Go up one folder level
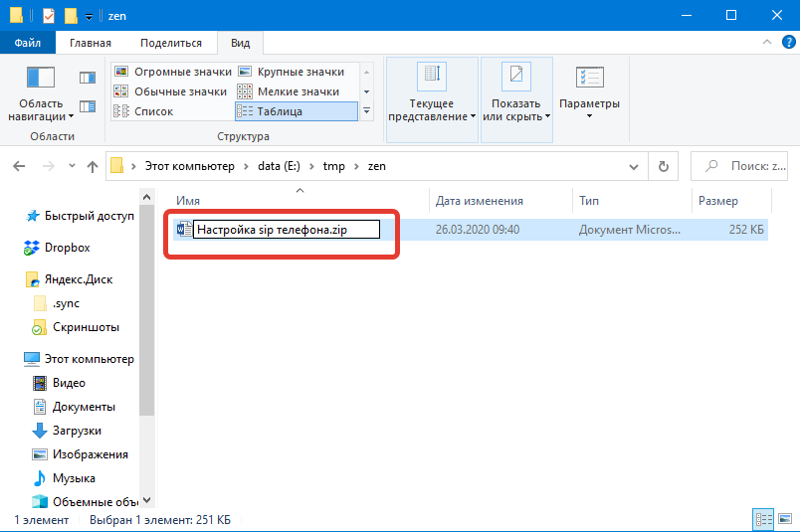The image size is (800, 532). tap(93, 166)
